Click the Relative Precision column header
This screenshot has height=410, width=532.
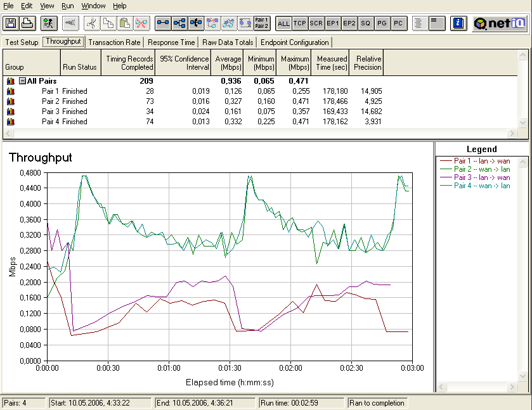pos(367,63)
